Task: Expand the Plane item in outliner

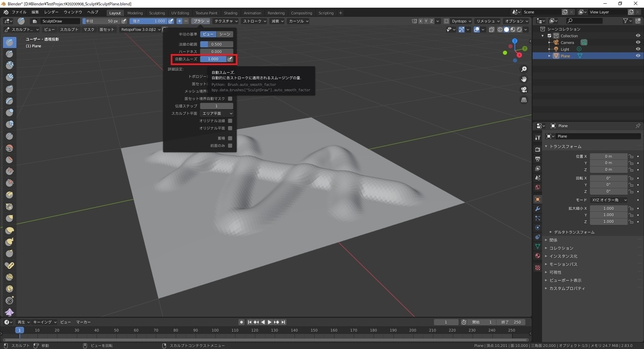Action: [x=549, y=56]
